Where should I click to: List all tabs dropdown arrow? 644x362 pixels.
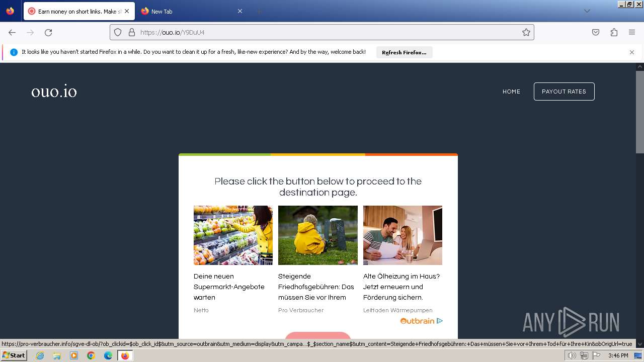(x=587, y=11)
